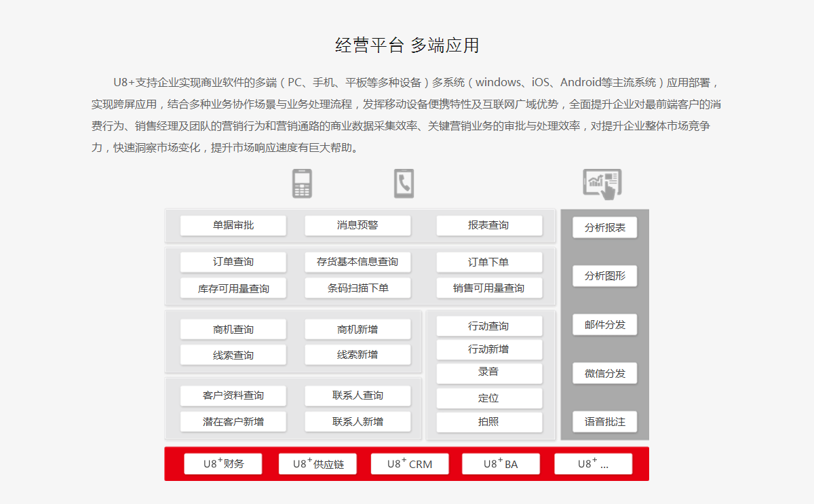
Task: Select the 消息预警 box
Action: point(357,225)
